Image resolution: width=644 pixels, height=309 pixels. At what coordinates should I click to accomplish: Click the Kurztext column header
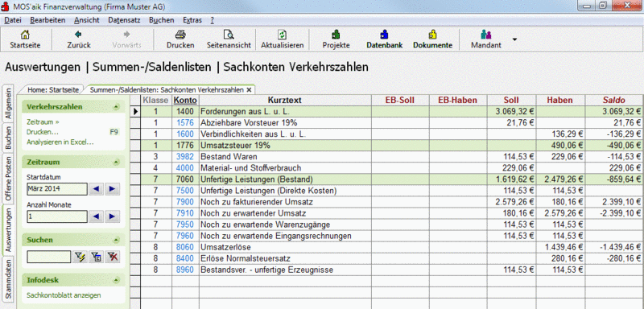[285, 100]
